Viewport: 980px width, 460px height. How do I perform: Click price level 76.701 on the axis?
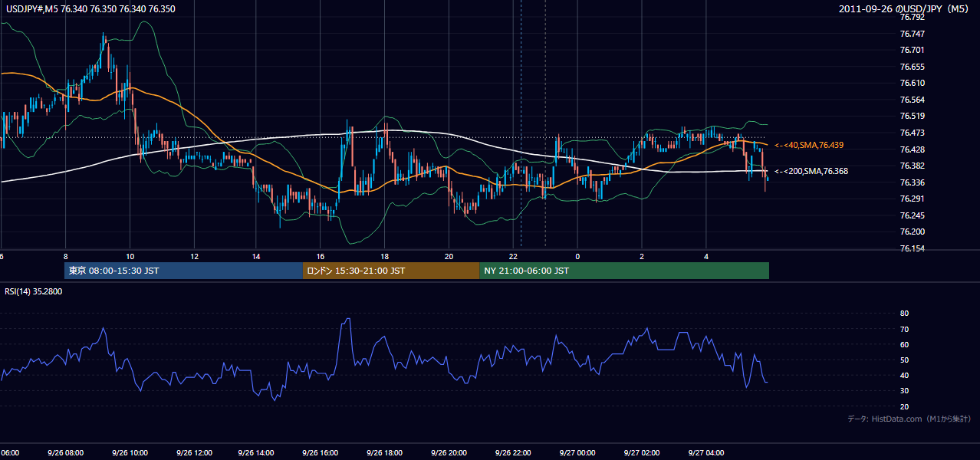click(913, 50)
